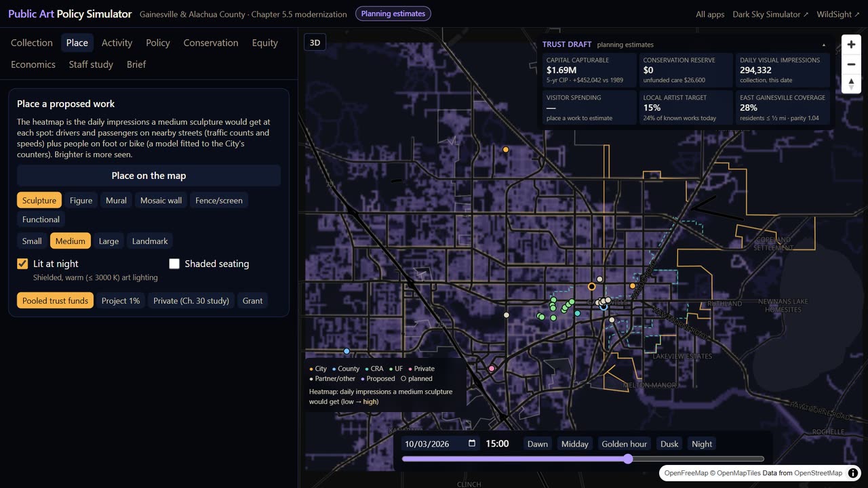Pick Mural work type

(x=116, y=201)
